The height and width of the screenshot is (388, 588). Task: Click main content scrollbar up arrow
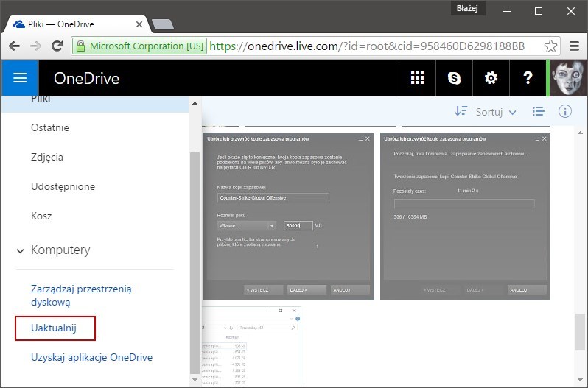(580, 133)
